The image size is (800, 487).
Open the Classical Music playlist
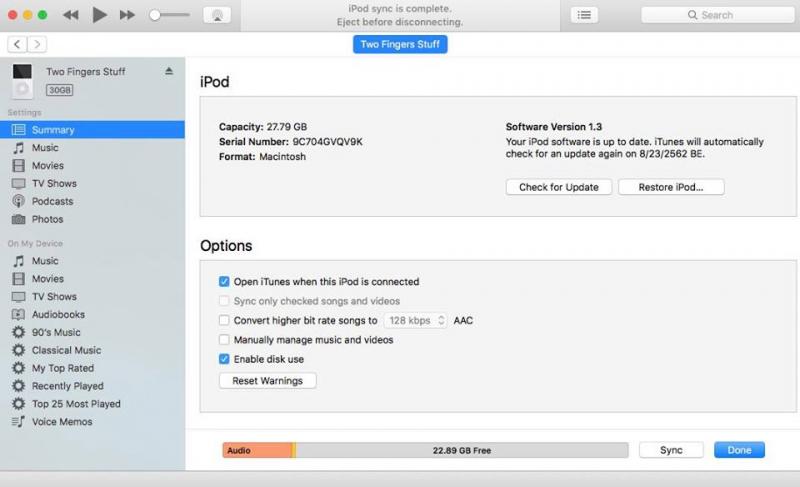92,350
